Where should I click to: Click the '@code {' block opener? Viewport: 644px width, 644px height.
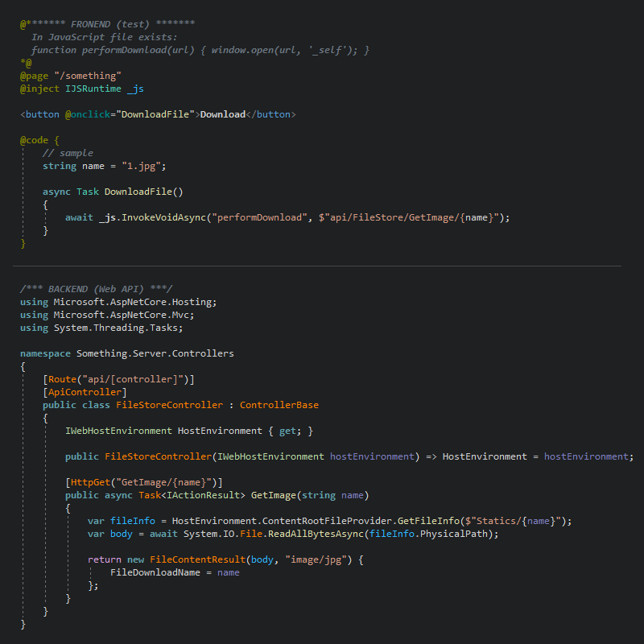click(x=39, y=140)
